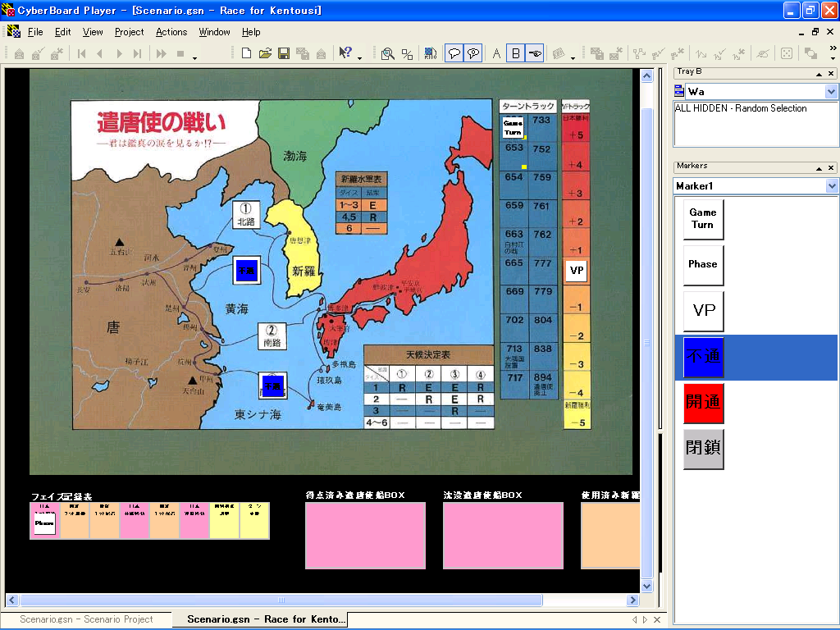
Task: Open the Help menu
Action: (251, 32)
